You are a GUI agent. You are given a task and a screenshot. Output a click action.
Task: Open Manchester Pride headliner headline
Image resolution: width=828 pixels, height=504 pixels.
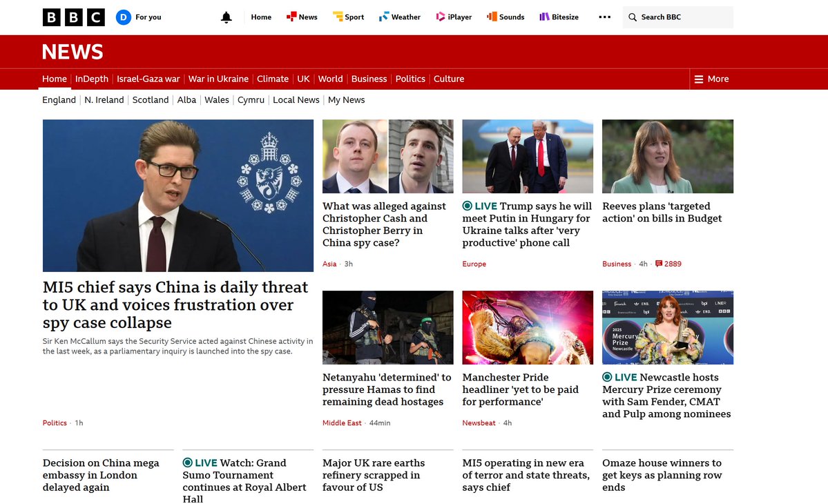pos(521,389)
